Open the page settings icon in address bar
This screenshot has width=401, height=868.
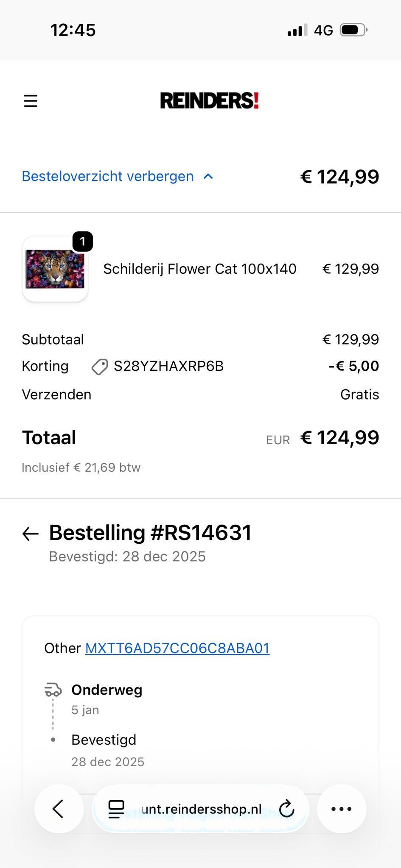[x=116, y=809]
